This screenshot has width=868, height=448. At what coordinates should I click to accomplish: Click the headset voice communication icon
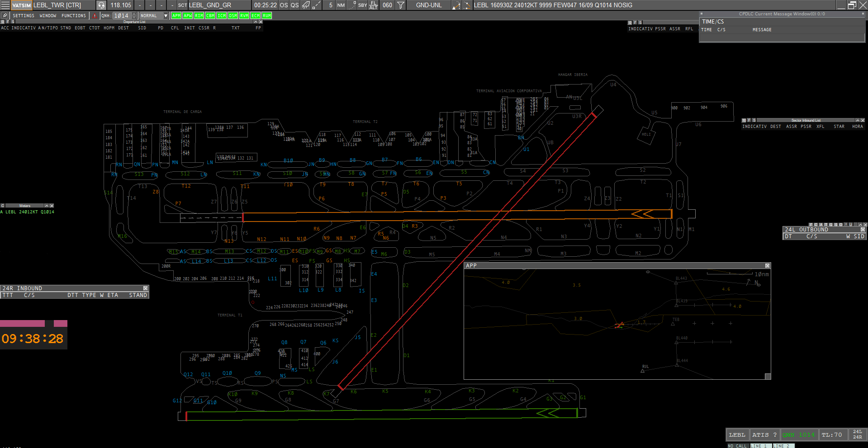point(101,5)
